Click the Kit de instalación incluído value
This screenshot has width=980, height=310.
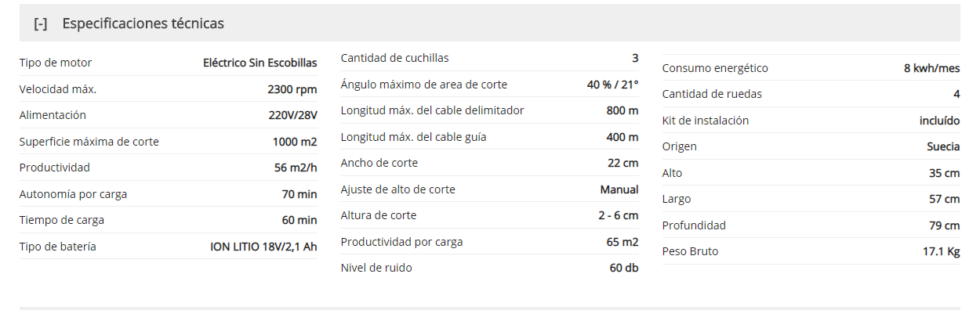point(940,121)
